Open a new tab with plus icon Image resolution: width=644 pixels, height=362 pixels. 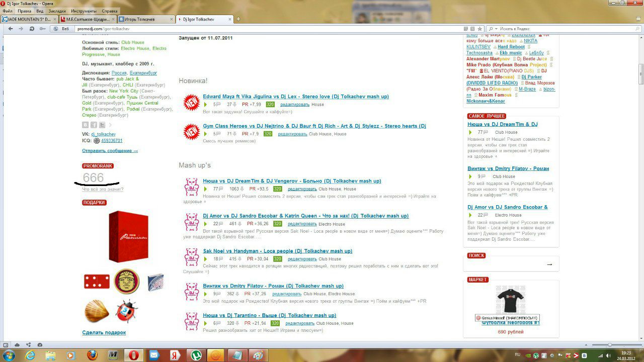[x=238, y=19]
